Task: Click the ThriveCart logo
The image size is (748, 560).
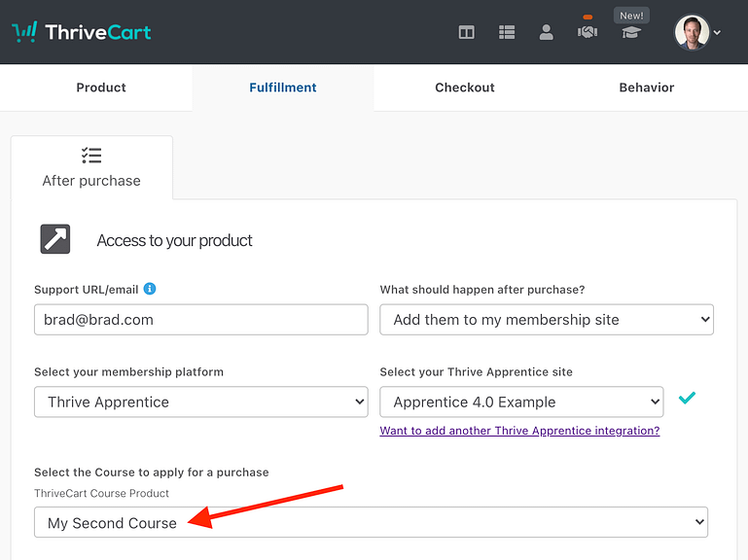Action: point(82,32)
